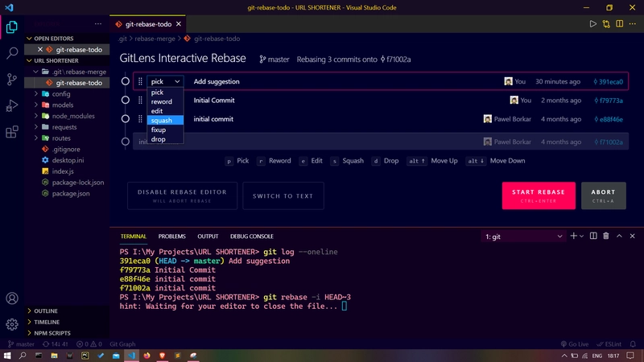Close git-rebase-todo in Open Editors list

pyautogui.click(x=39, y=49)
